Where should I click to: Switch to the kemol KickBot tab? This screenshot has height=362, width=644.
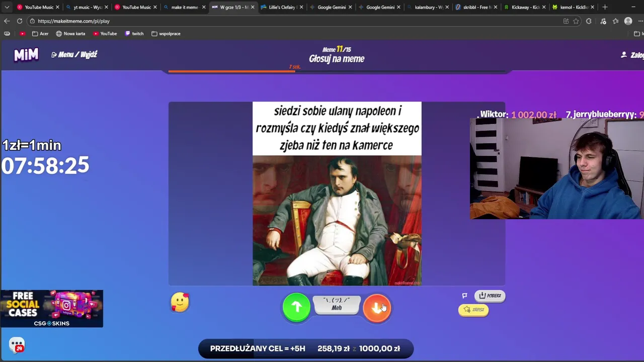point(574,7)
